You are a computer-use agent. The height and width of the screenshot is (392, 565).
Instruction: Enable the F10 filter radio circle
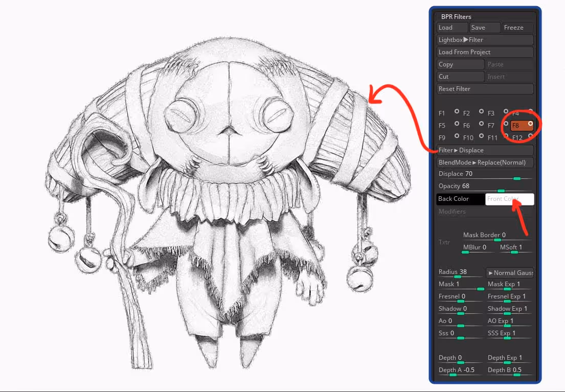click(481, 136)
